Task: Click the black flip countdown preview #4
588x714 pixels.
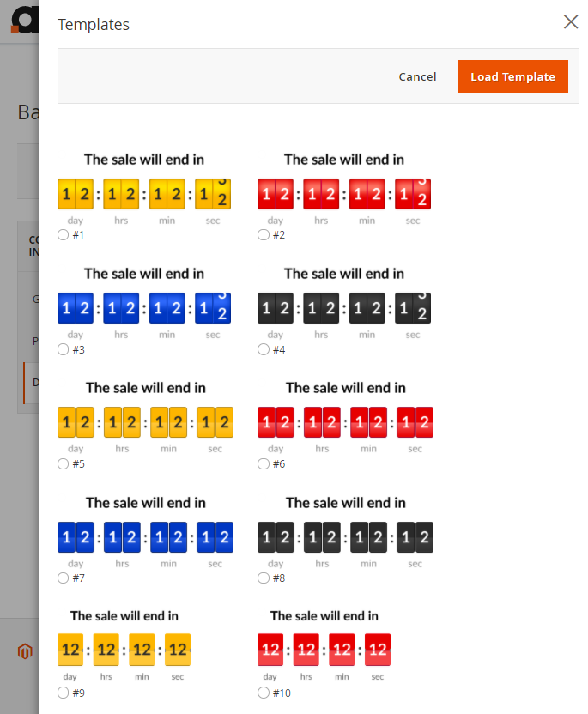Action: (x=344, y=307)
